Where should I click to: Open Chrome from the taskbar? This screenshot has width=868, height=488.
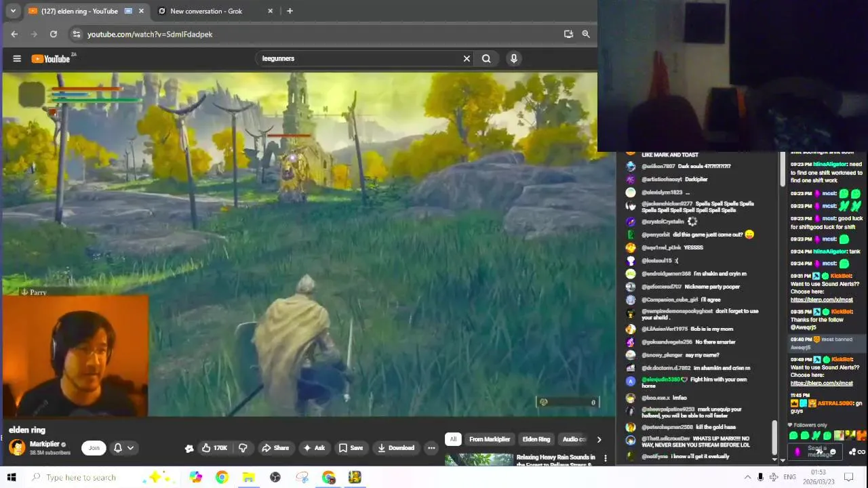[222, 477]
